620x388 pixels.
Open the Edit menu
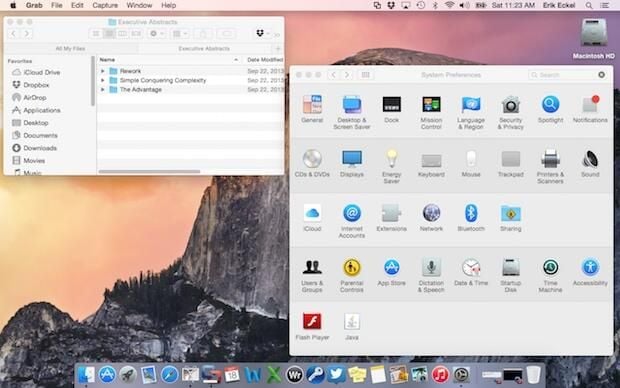click(77, 5)
